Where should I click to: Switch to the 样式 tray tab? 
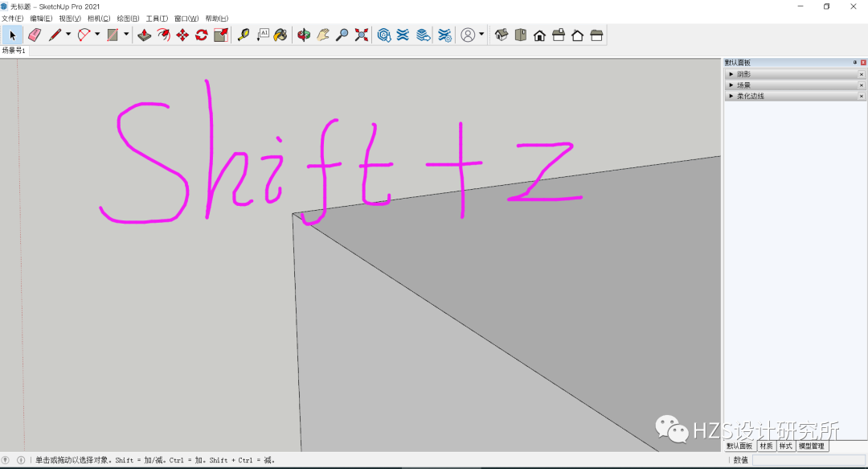point(785,446)
